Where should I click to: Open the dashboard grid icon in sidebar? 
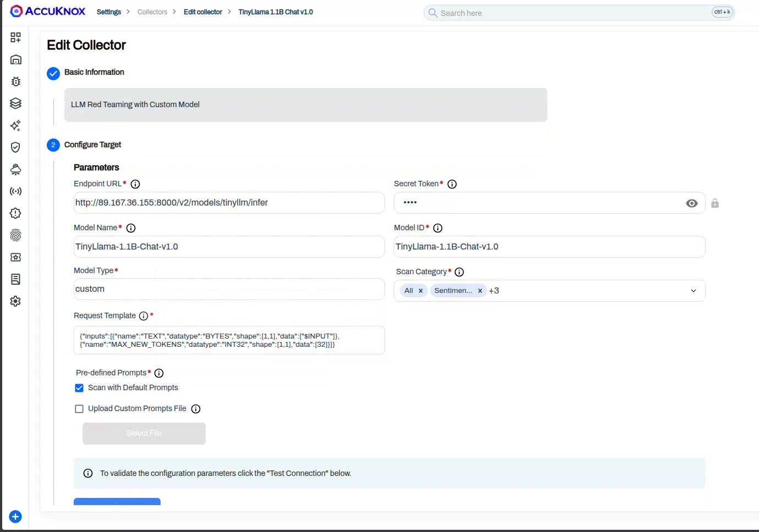tap(15, 37)
